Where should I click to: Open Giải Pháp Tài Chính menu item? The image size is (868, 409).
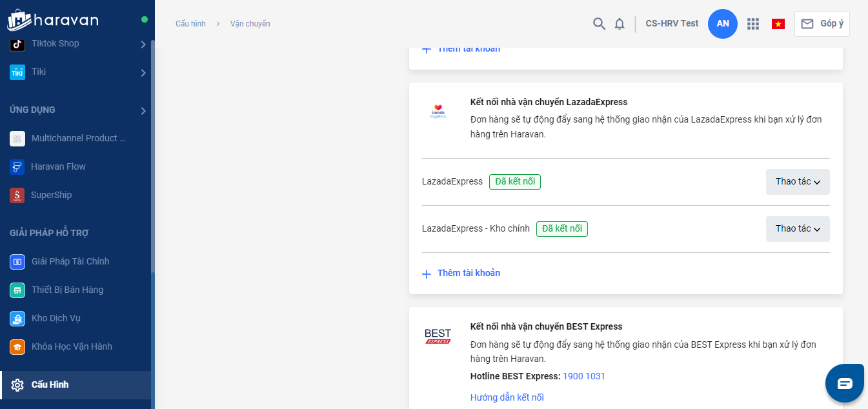click(70, 261)
